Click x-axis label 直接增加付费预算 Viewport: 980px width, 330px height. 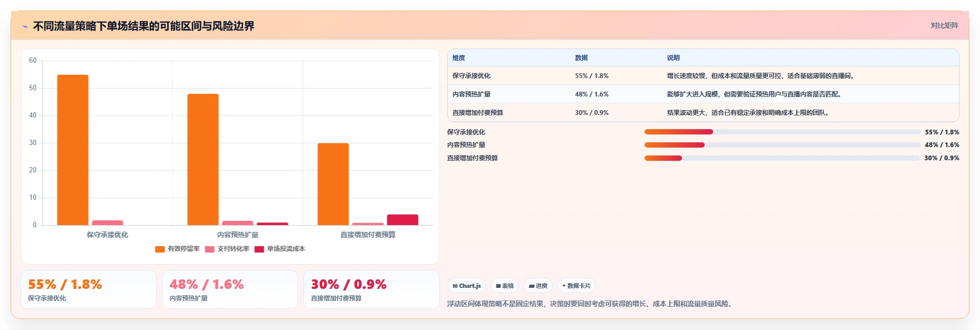tap(368, 235)
